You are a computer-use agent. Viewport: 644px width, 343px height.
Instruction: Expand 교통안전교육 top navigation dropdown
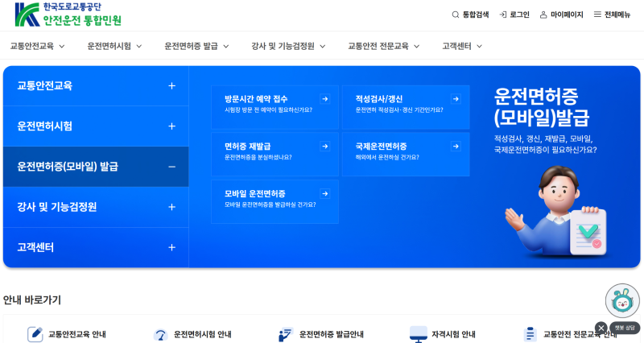point(62,47)
